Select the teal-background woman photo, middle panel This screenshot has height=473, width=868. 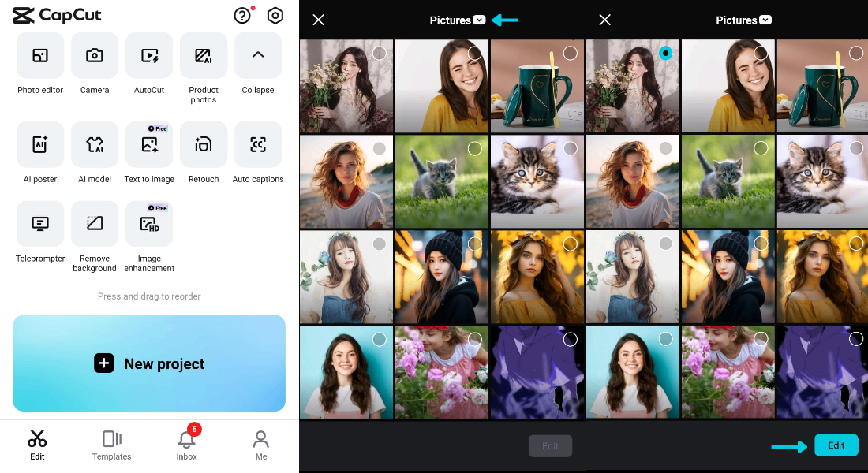click(380, 339)
